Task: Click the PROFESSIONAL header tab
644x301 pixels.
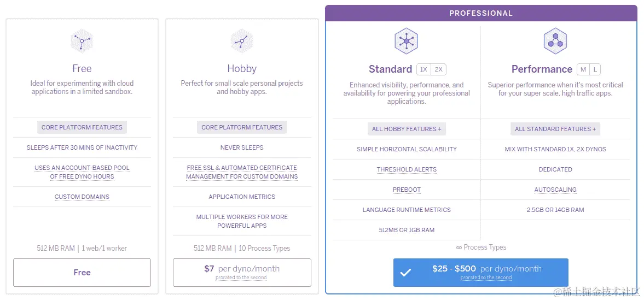Action: (481, 13)
